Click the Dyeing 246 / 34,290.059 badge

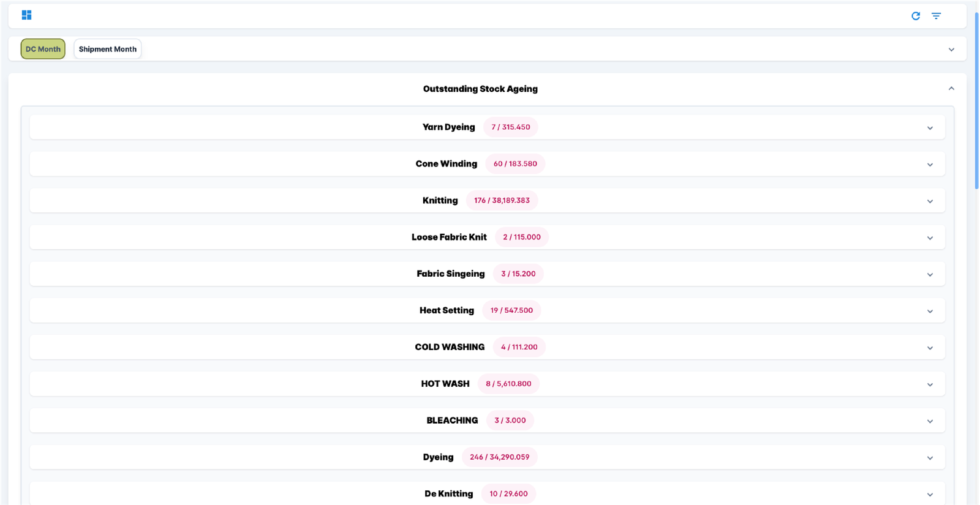pyautogui.click(x=499, y=457)
